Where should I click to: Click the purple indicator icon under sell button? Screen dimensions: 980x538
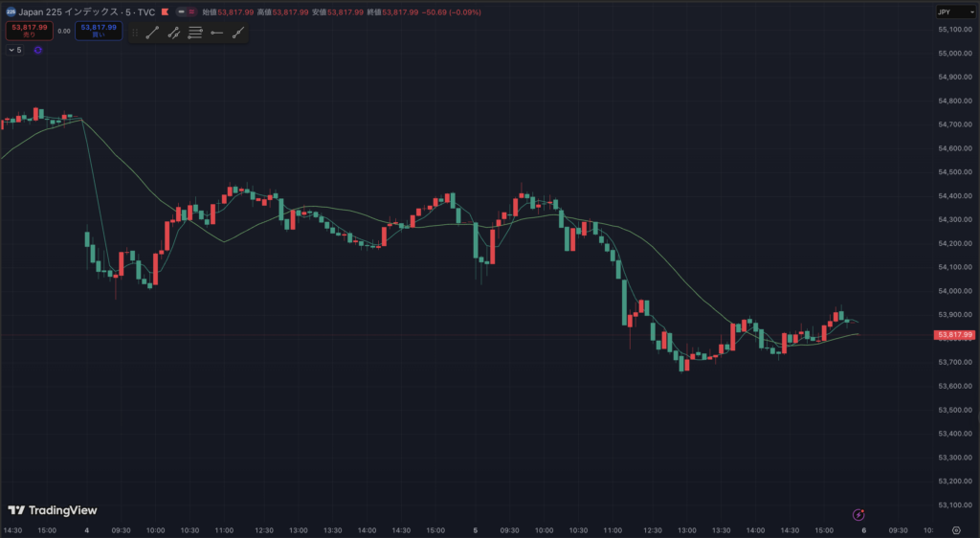click(37, 50)
